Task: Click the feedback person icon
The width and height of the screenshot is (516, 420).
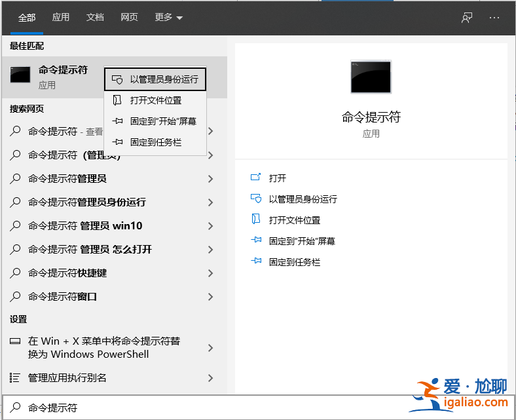Action: 467,18
